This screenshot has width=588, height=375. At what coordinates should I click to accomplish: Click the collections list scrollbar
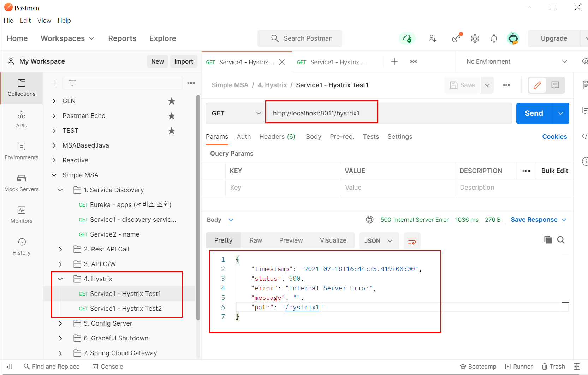point(198,208)
